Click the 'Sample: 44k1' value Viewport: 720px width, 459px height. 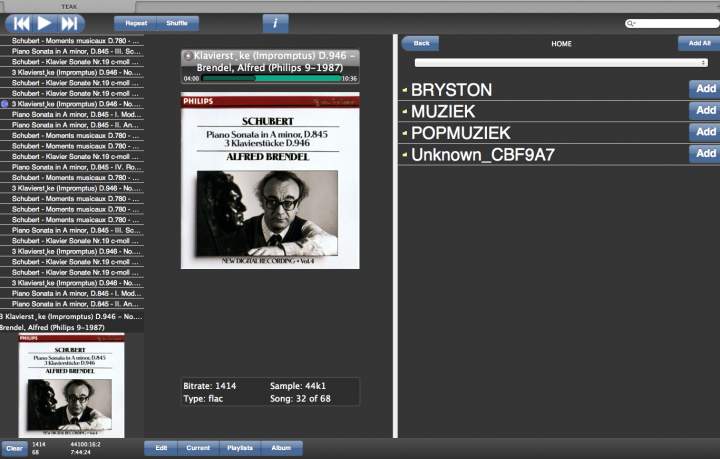pyautogui.click(x=298, y=386)
